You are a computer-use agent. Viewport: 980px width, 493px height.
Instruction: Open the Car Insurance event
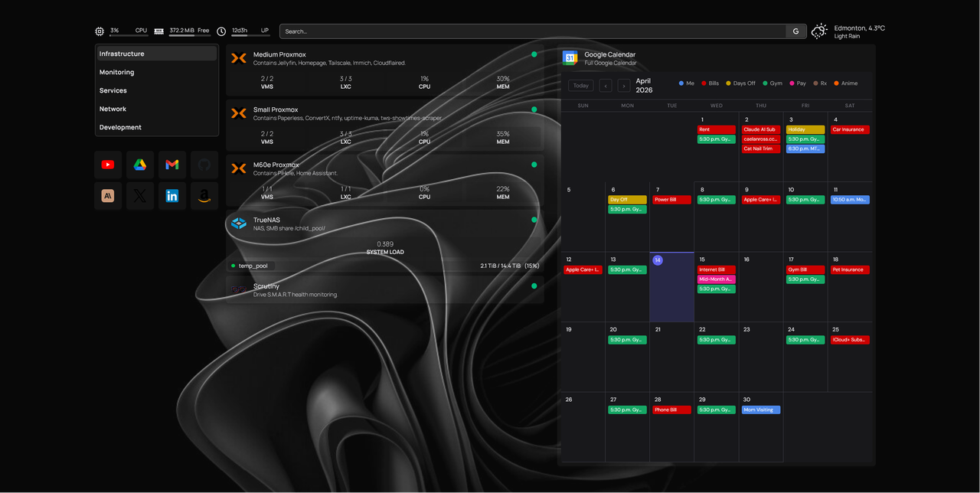point(850,129)
